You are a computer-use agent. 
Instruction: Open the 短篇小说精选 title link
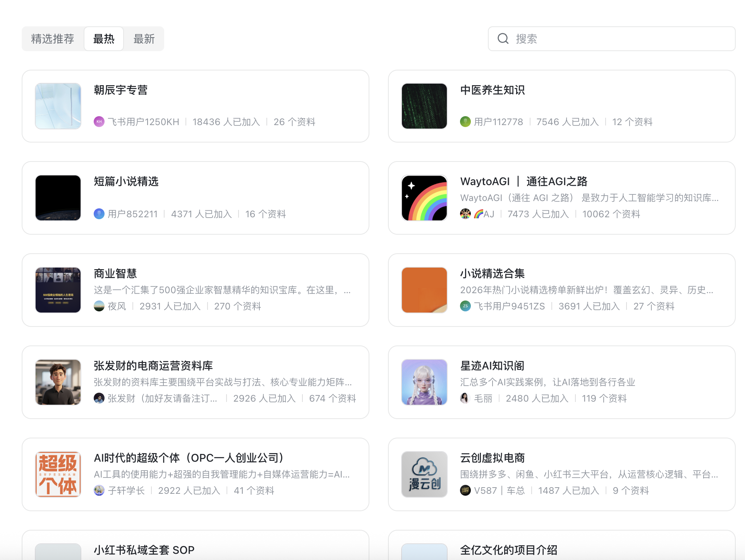pyautogui.click(x=126, y=181)
